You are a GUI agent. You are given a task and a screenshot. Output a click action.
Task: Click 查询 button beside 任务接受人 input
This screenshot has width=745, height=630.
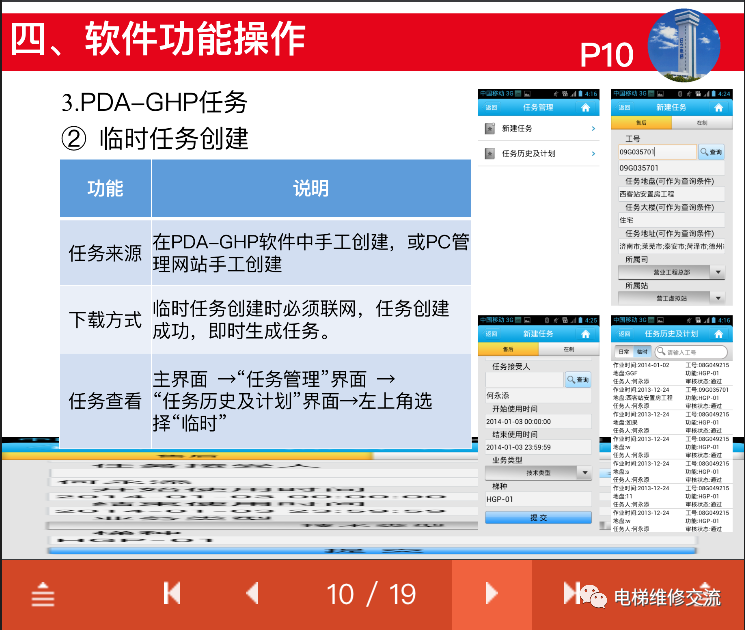click(578, 380)
